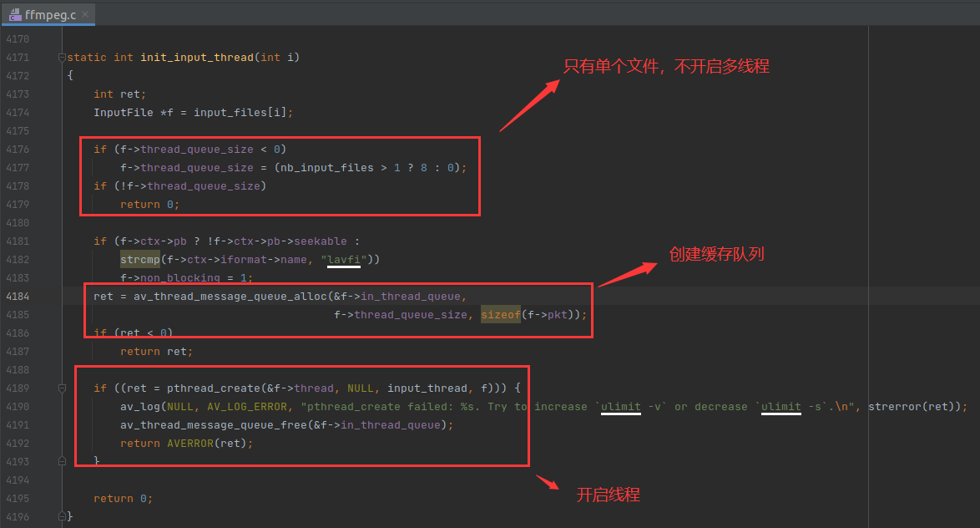The width and height of the screenshot is (980, 528).
Task: Fold the pthread_create if block at line 4189
Action: click(x=62, y=388)
